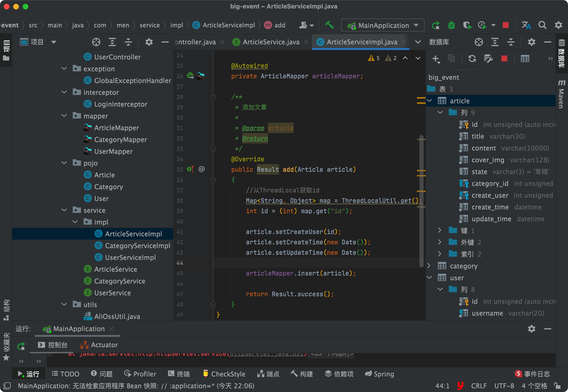Open the TODO tool window button
The height and width of the screenshot is (392, 568).
click(66, 374)
